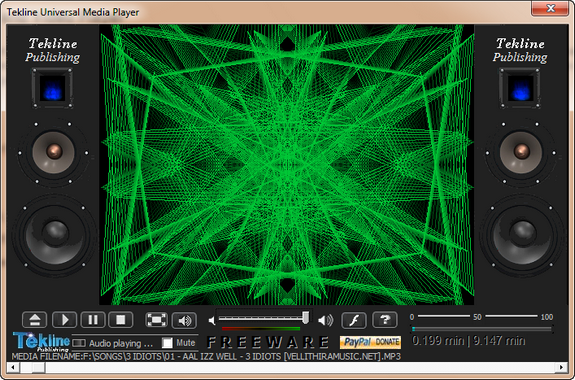The height and width of the screenshot is (380, 575).
Task: Click the left "Tekline Publishing" title text
Action: pyautogui.click(x=52, y=50)
